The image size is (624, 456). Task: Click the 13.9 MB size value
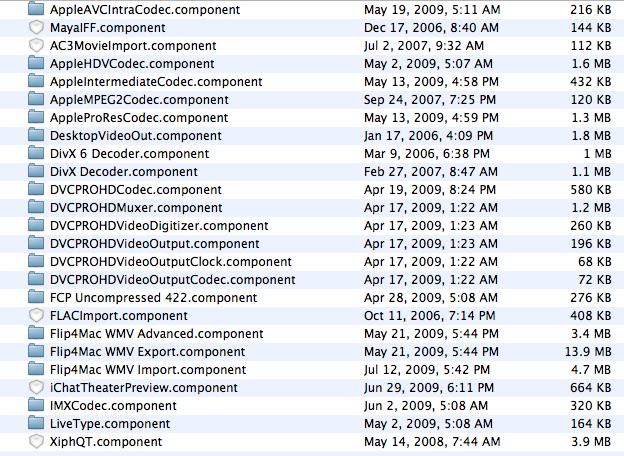(x=588, y=352)
